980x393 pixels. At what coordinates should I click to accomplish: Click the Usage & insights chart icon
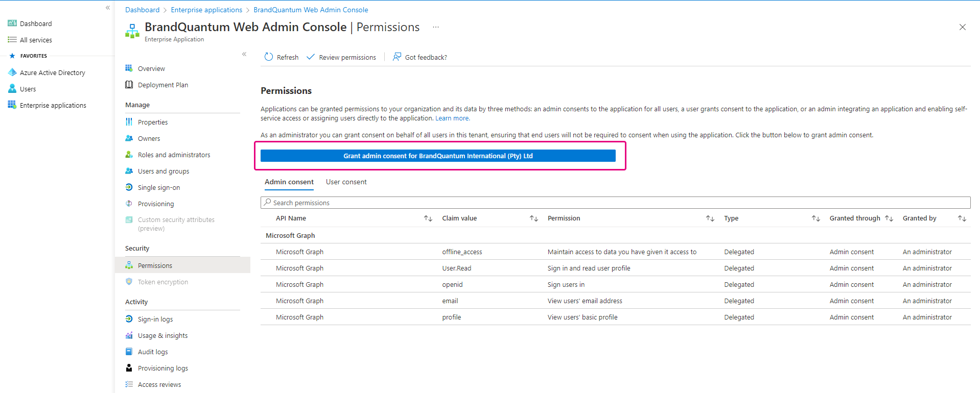click(129, 335)
